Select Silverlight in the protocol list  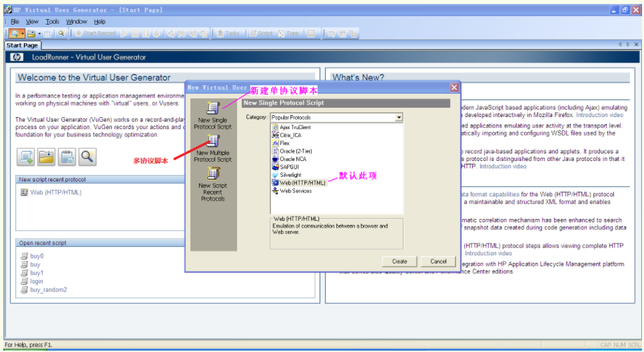(286, 175)
